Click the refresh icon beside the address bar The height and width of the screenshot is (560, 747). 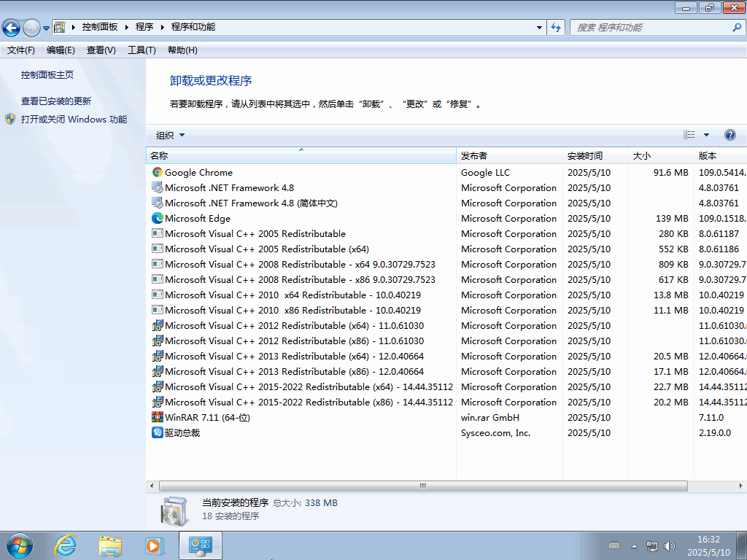[555, 26]
